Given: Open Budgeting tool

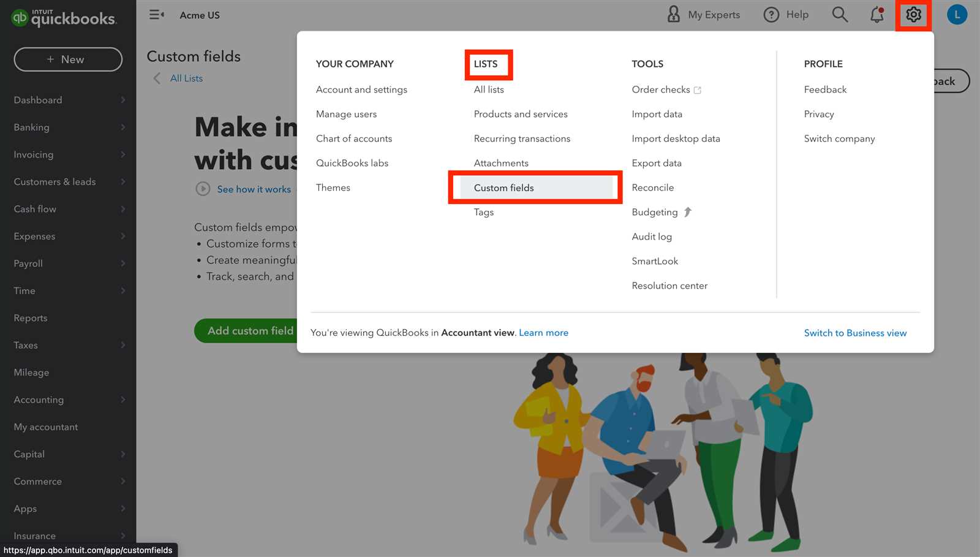Looking at the screenshot, I should tap(655, 212).
